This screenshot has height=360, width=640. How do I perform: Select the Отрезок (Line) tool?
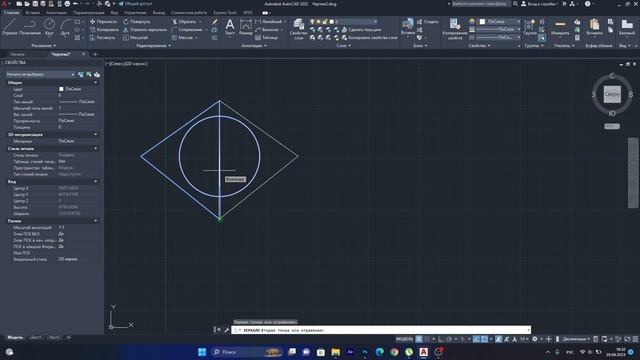coord(10,27)
